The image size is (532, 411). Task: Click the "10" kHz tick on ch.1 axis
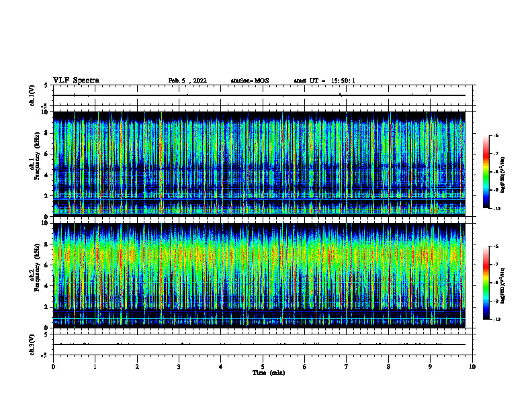tap(44, 112)
